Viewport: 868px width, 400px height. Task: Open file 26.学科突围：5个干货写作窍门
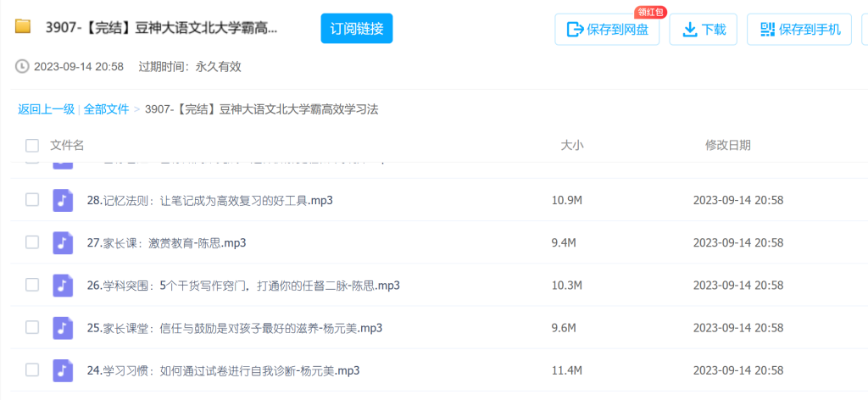click(243, 286)
